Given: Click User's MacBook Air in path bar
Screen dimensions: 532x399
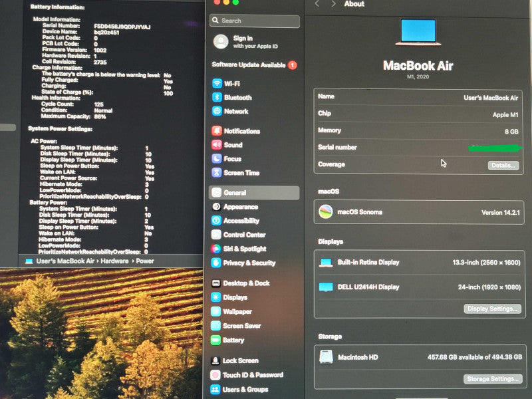Looking at the screenshot, I should pyautogui.click(x=65, y=261).
